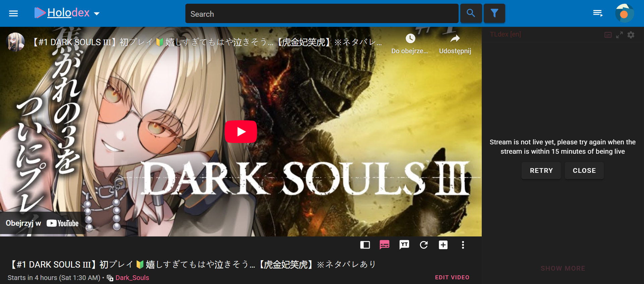Click SHOW MORE in the sidebar
This screenshot has height=284, width=644.
click(563, 268)
